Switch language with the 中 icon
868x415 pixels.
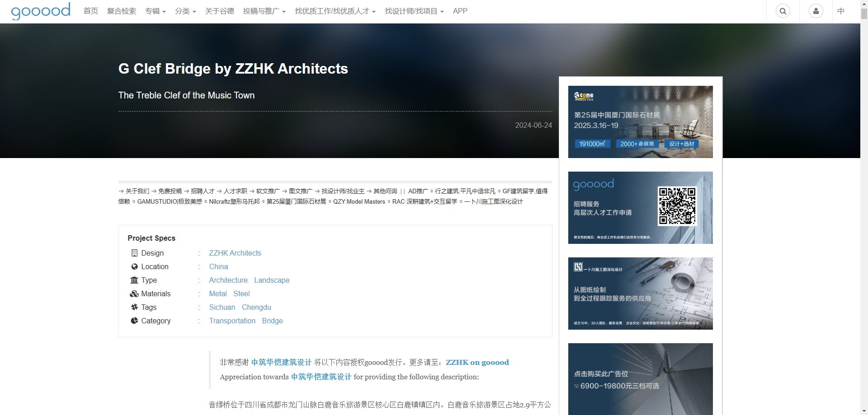click(x=840, y=11)
